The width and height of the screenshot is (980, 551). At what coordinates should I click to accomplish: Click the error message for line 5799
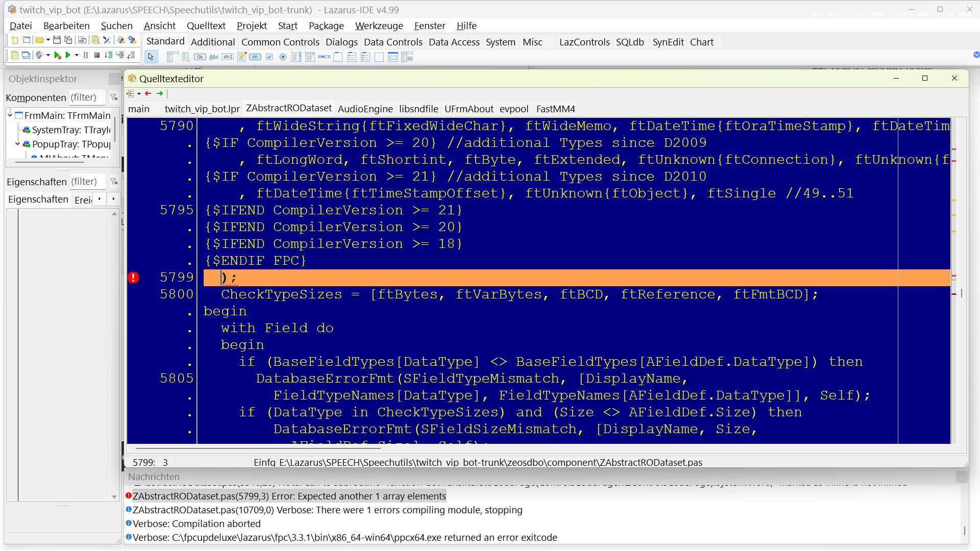(289, 496)
